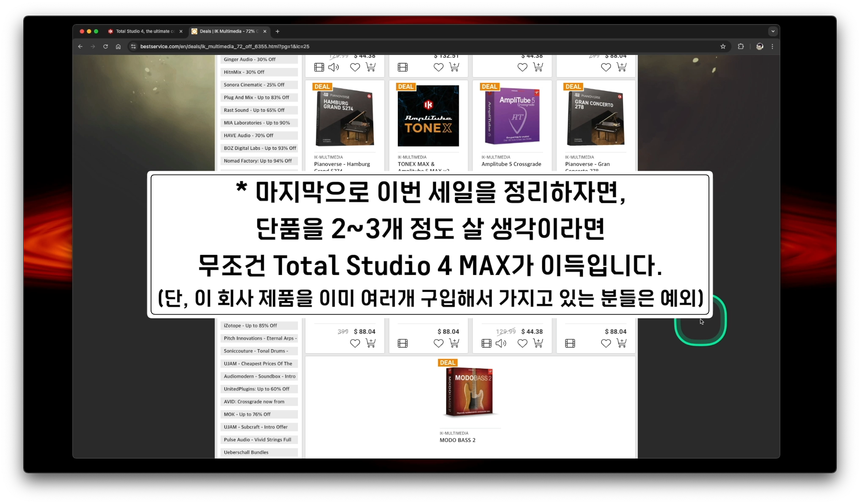Open the Chrome three-dot menu

coord(772,47)
